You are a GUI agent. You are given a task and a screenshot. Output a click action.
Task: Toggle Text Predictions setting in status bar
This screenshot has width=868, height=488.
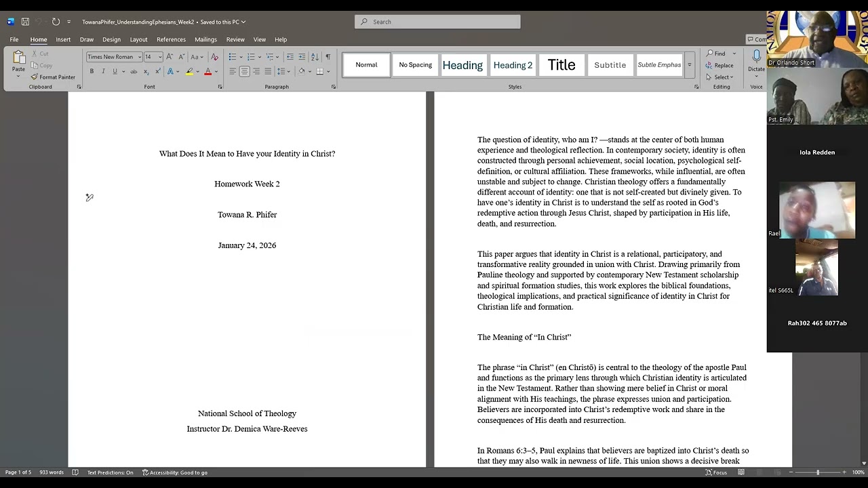coord(111,472)
